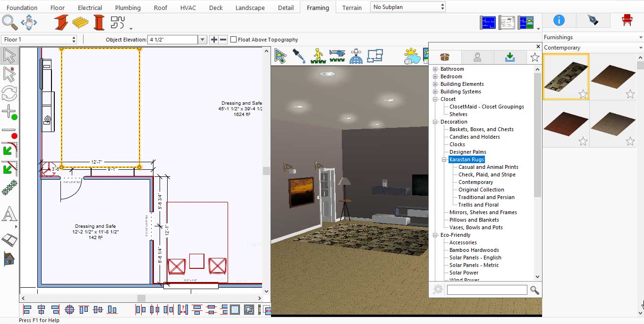Activate the helicopter fly-around view

337,56
